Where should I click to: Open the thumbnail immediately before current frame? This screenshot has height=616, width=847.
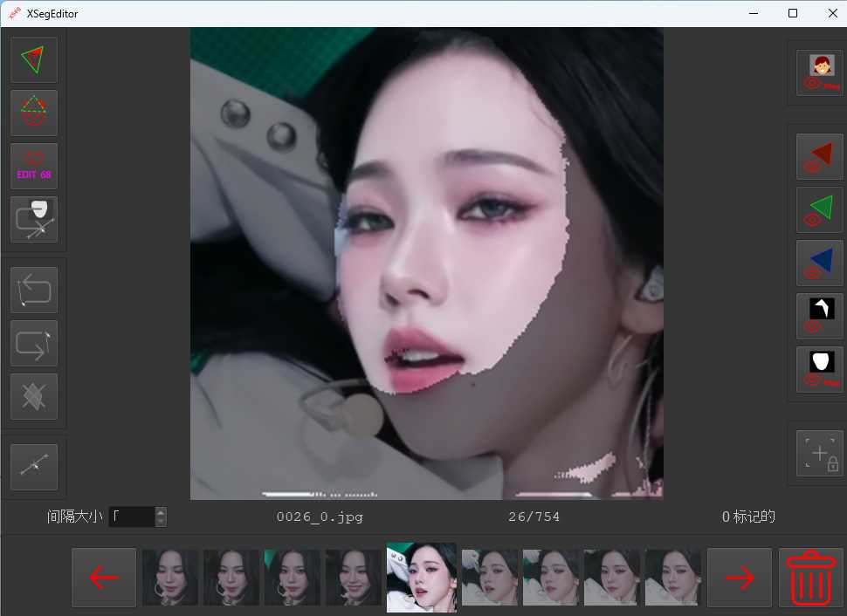click(354, 578)
